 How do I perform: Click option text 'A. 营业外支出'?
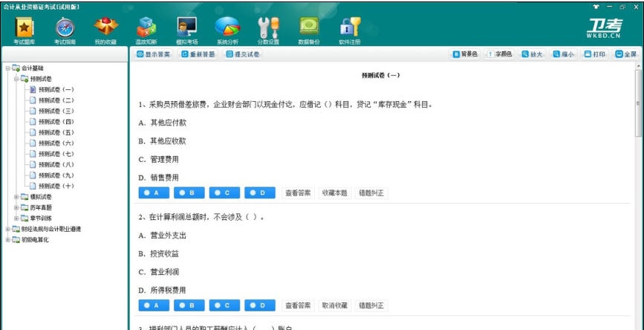[x=162, y=236]
